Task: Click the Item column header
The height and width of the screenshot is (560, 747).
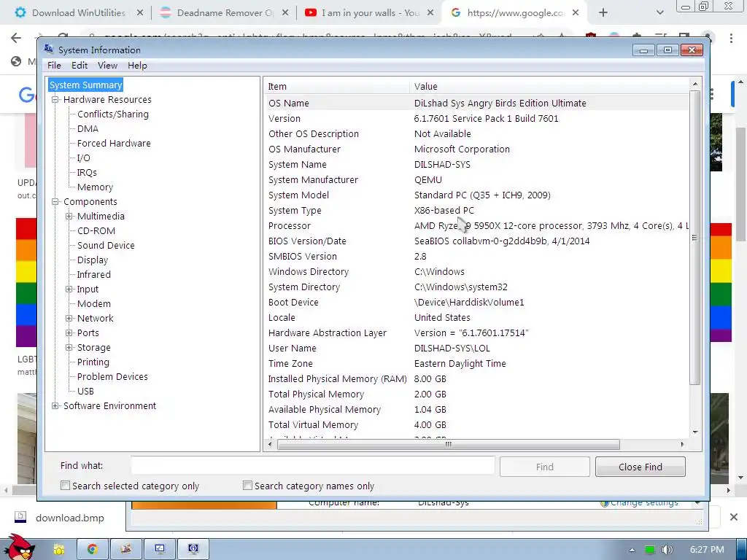Action: (x=336, y=86)
